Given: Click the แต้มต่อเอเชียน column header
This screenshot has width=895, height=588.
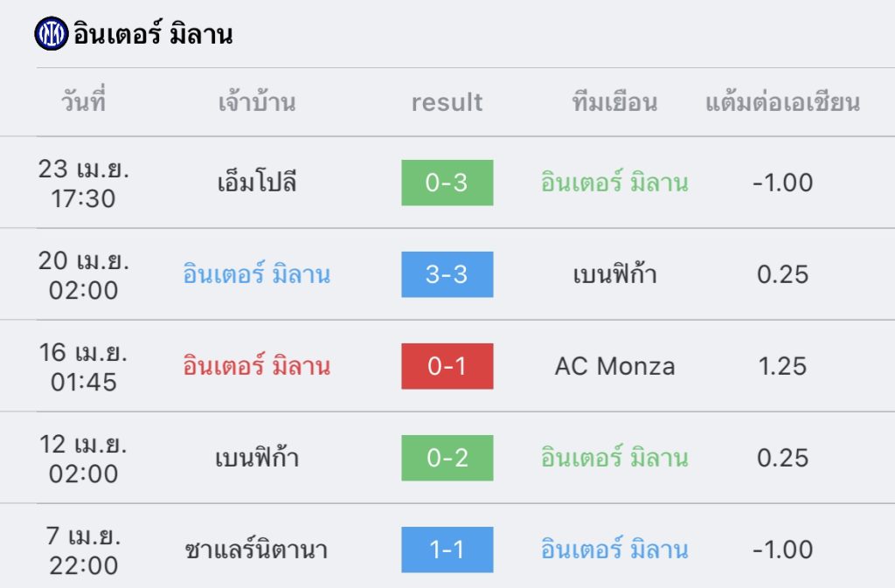Looking at the screenshot, I should [782, 102].
